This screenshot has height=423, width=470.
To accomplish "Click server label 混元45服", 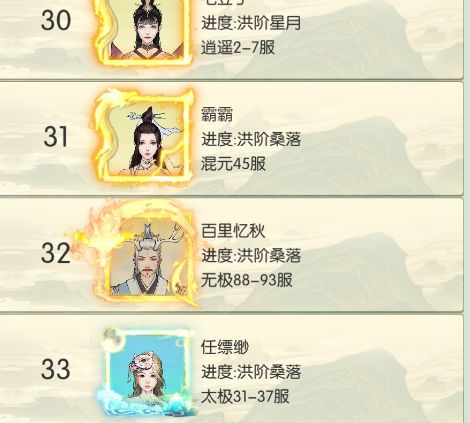I will point(233,164).
